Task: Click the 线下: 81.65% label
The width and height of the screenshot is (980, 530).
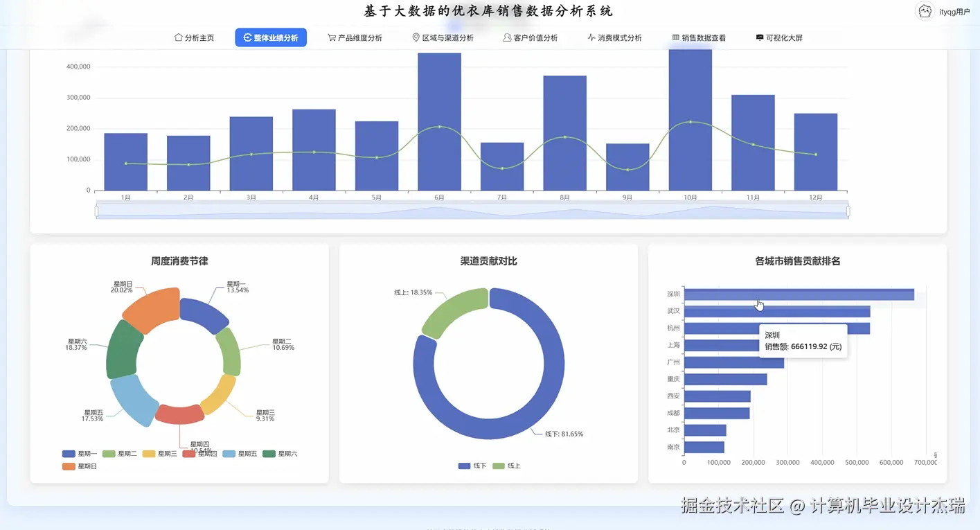Action: click(x=564, y=434)
